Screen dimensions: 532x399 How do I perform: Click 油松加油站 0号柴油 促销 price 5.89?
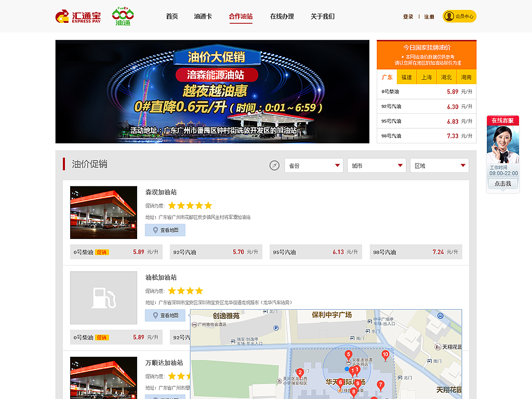tap(116, 337)
